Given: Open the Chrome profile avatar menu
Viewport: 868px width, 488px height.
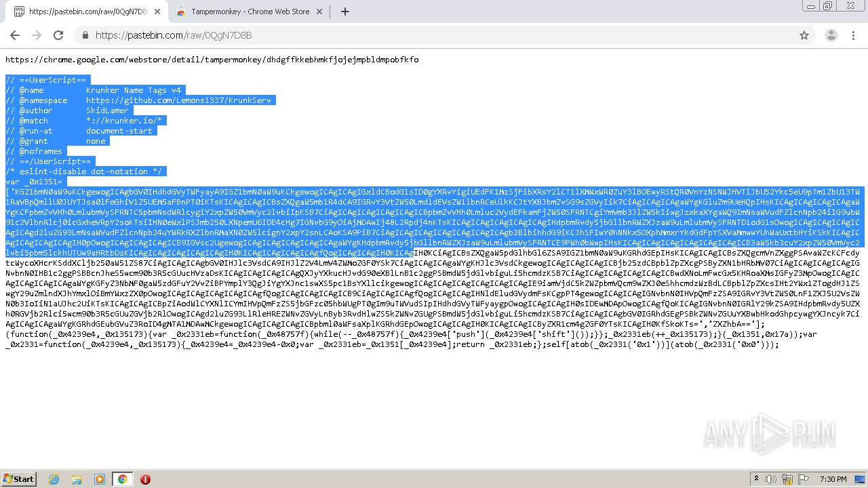Looking at the screenshot, I should tap(831, 35).
